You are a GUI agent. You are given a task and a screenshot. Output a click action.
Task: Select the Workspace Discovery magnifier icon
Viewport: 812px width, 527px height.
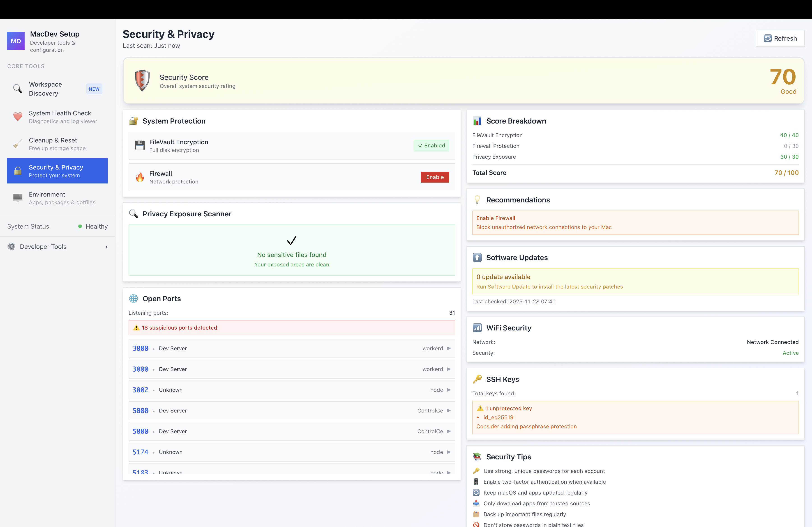[x=17, y=89]
